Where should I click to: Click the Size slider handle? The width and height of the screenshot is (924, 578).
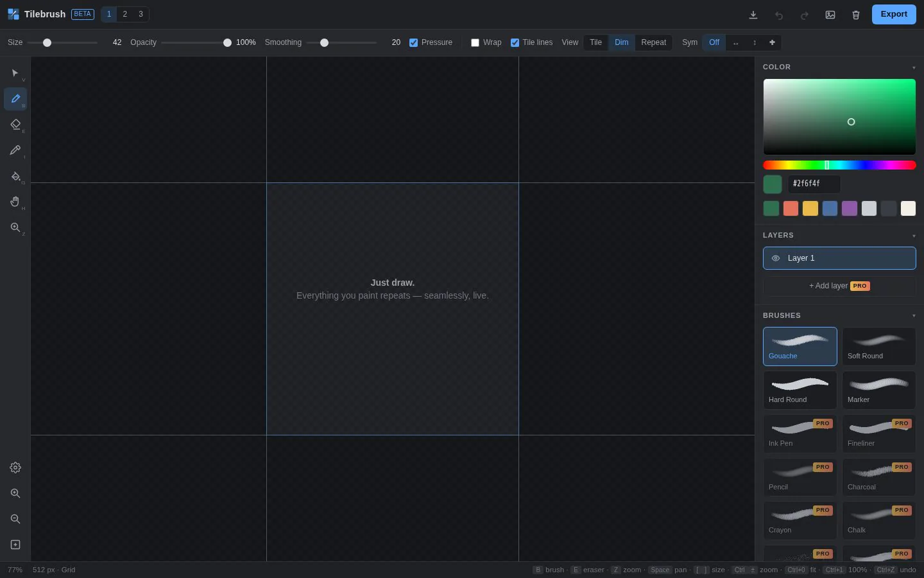[47, 42]
